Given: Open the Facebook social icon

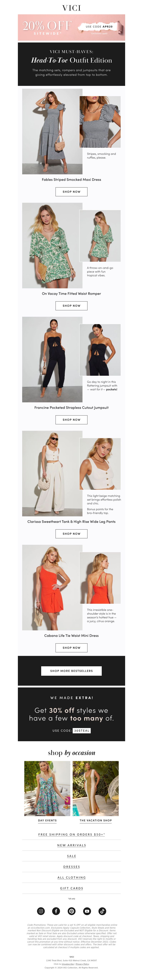Looking at the screenshot, I should (x=56, y=911).
